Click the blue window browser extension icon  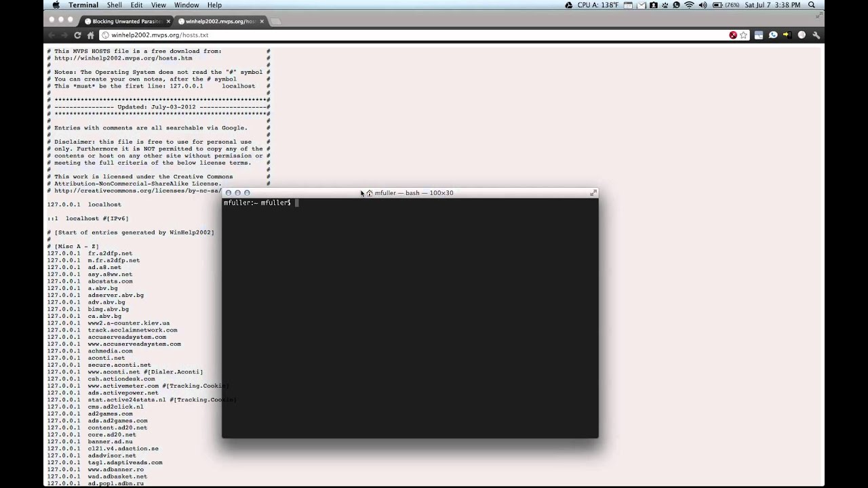(x=759, y=35)
